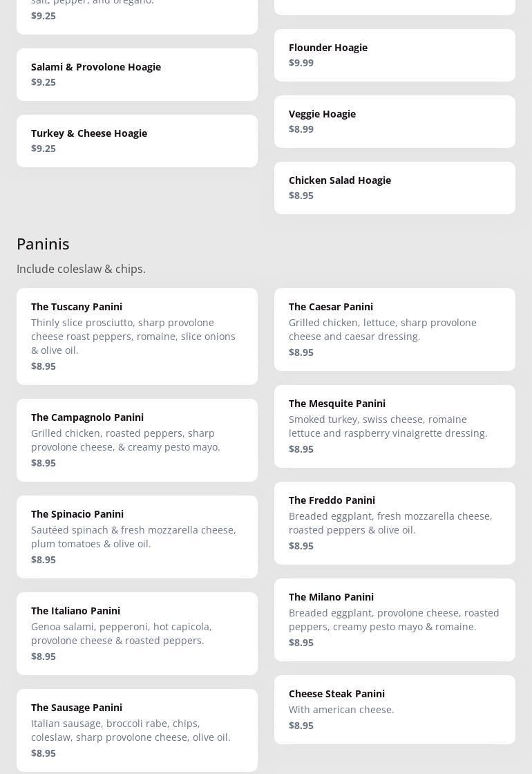The image size is (532, 774).
Task: Click the $8.99 Veggie Hoagie price
Action: click(x=301, y=129)
